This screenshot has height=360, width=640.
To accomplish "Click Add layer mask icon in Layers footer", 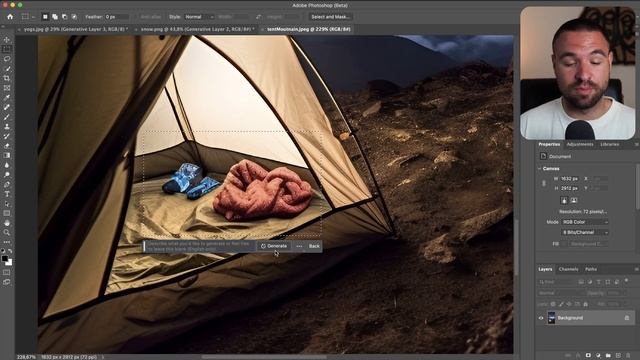I will [x=588, y=356].
